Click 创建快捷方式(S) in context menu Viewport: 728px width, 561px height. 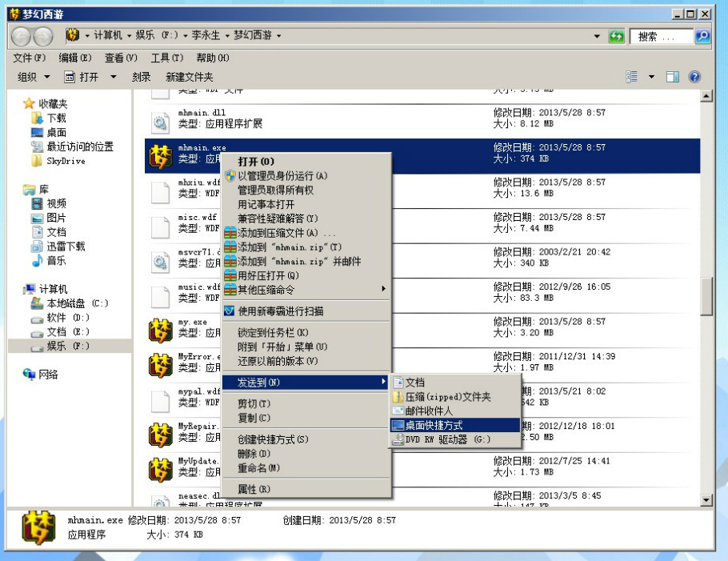click(x=306, y=439)
